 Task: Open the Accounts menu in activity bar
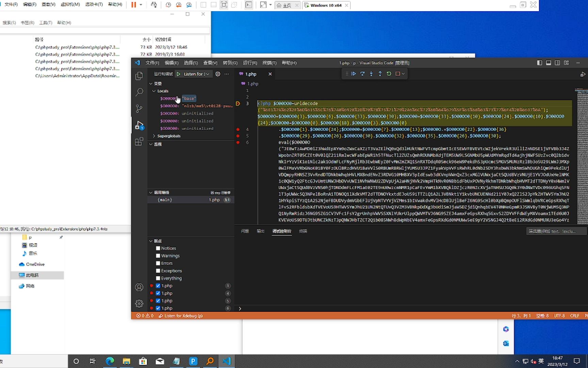click(x=139, y=287)
